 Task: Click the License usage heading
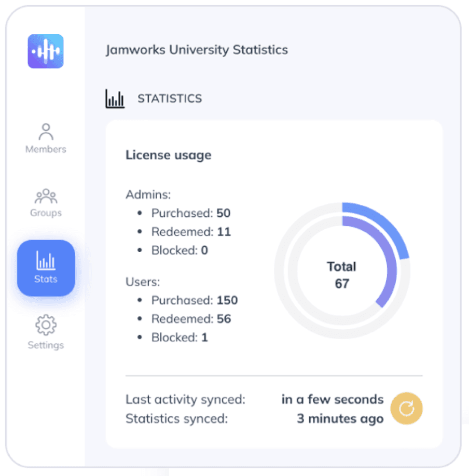[x=168, y=155]
